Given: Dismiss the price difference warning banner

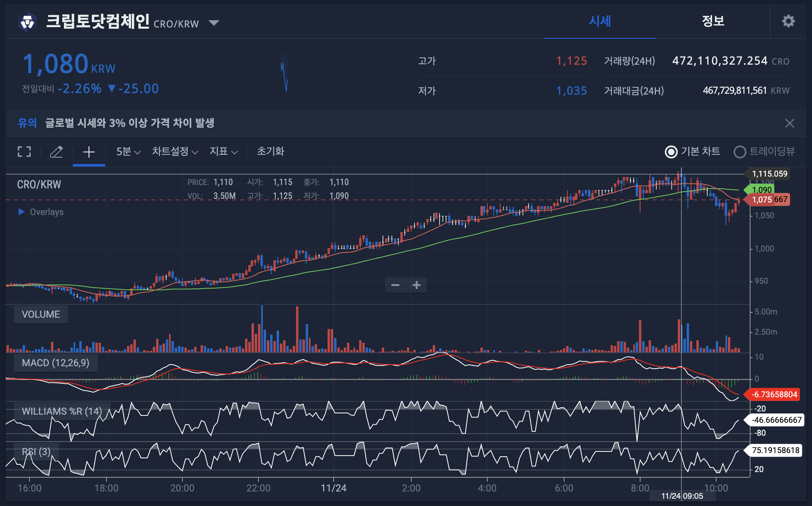Looking at the screenshot, I should (789, 123).
